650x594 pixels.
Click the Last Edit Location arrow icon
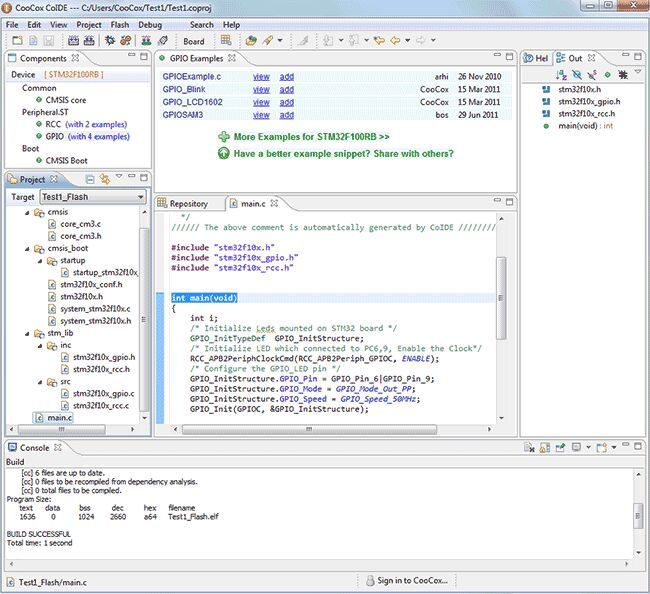click(x=379, y=40)
